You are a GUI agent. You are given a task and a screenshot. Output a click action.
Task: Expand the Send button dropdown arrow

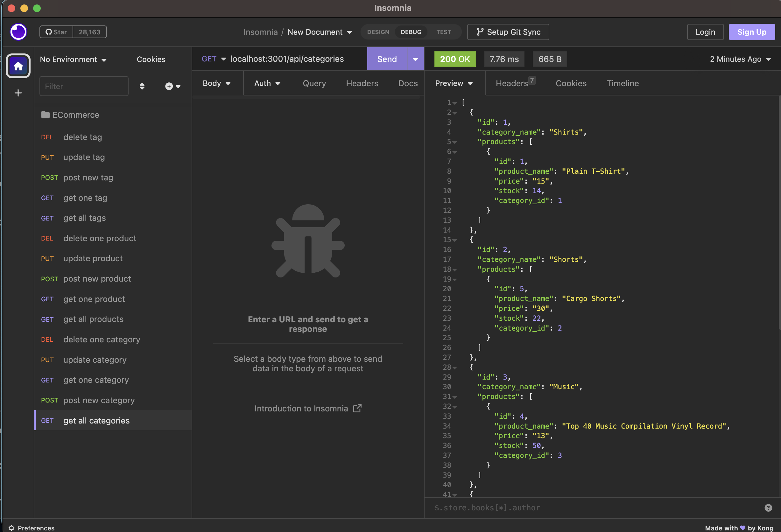[415, 59]
